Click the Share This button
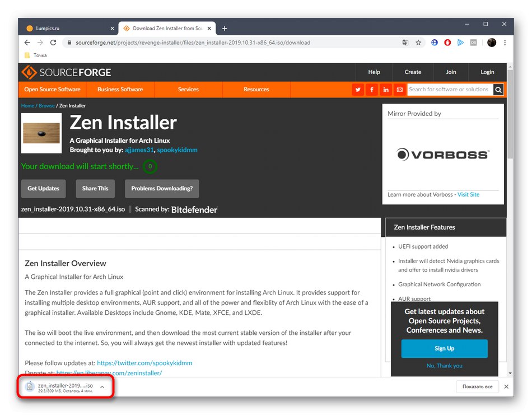The image size is (532, 415). click(95, 189)
